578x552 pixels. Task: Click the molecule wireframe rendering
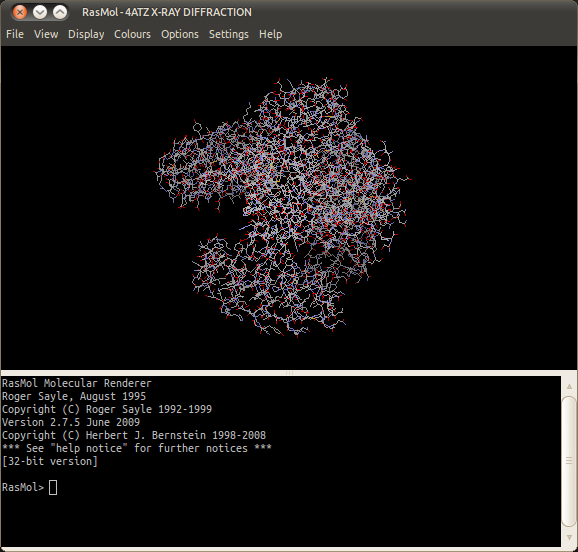point(283,207)
